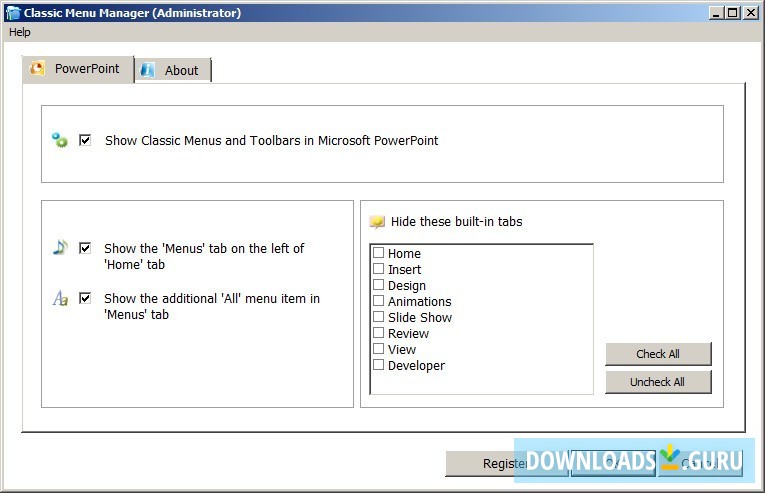
Task: Click the 'Hide these built-in tabs' label
Action: [456, 222]
